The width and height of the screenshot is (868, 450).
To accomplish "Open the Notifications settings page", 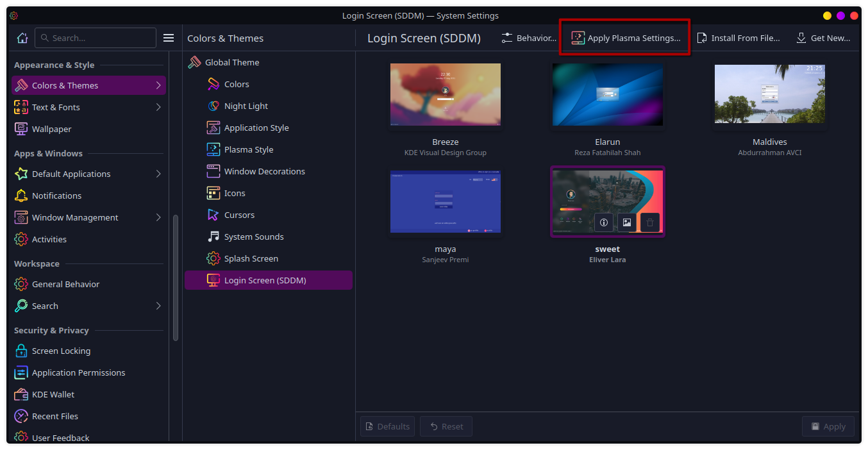I will click(x=88, y=196).
